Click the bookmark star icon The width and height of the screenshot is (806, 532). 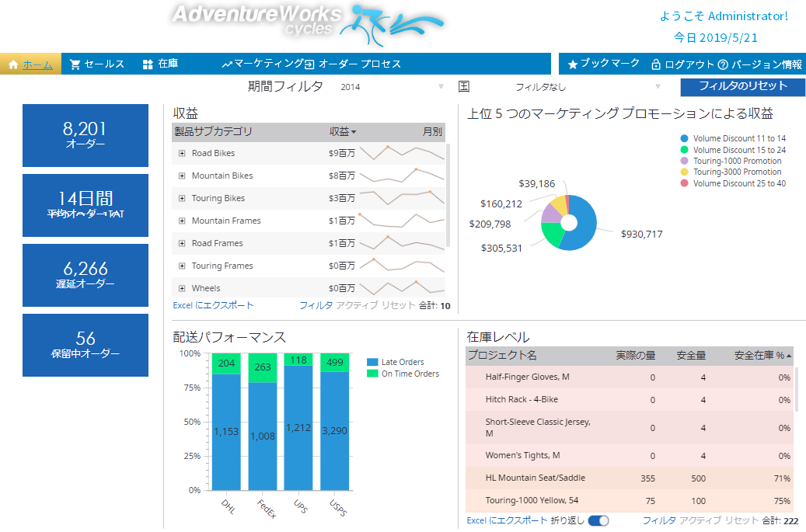point(573,64)
